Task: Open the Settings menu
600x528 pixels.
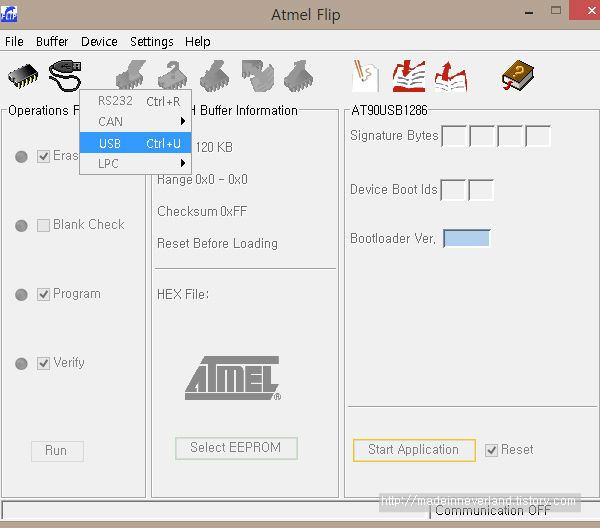Action: [152, 41]
